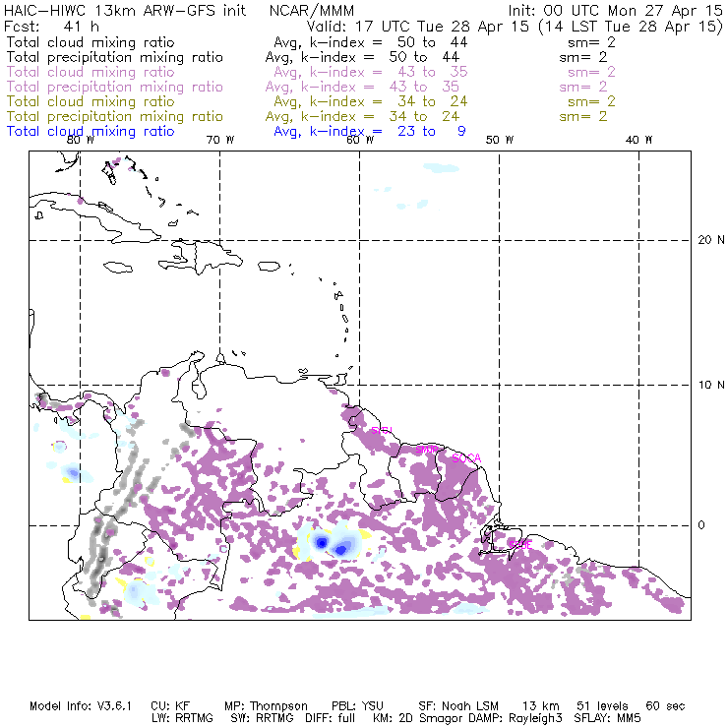The image size is (728, 728).
Task: Click the "(14 LST Tue 28 Apr 15)" local time text
Action: (631, 27)
